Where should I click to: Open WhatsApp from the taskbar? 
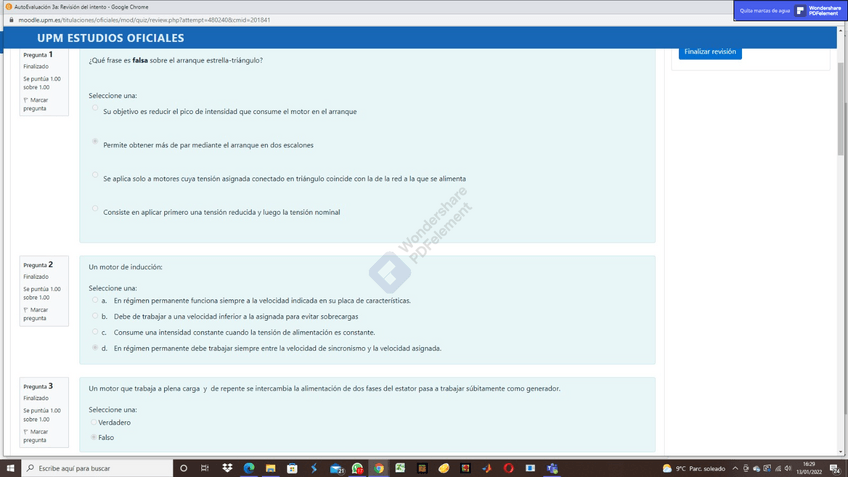pos(357,468)
